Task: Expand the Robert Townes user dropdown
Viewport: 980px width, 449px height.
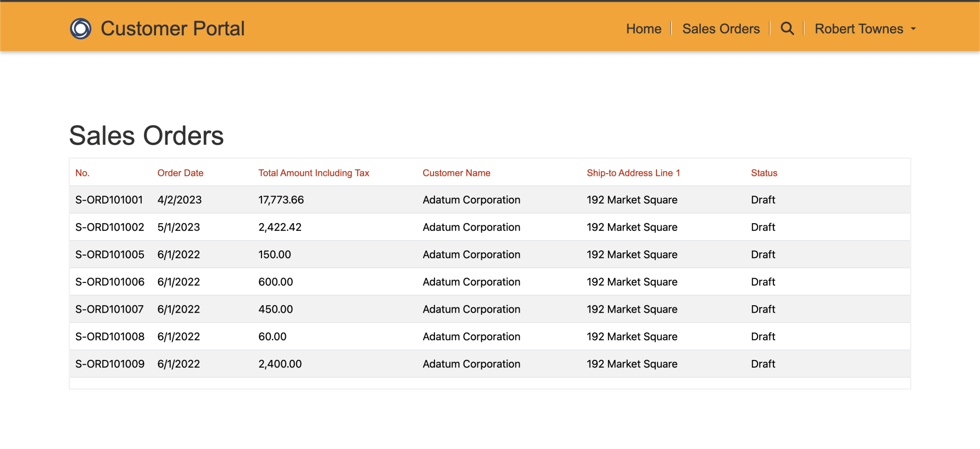Action: click(865, 28)
